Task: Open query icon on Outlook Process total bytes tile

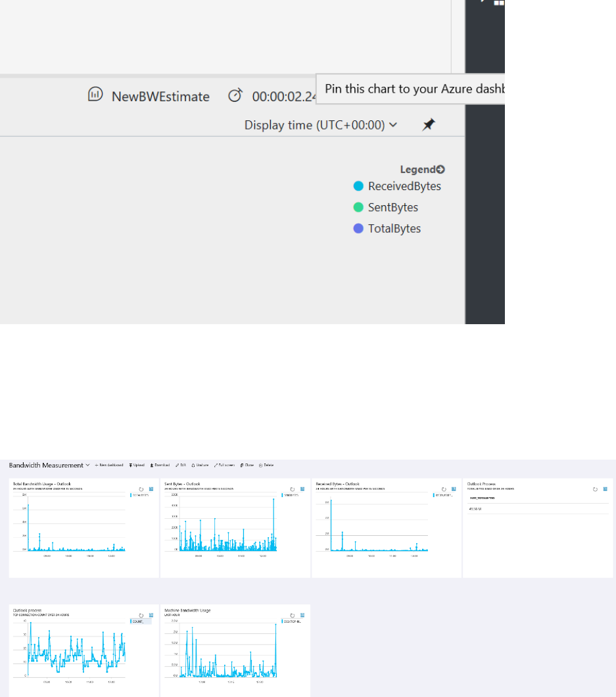Action: [605, 489]
